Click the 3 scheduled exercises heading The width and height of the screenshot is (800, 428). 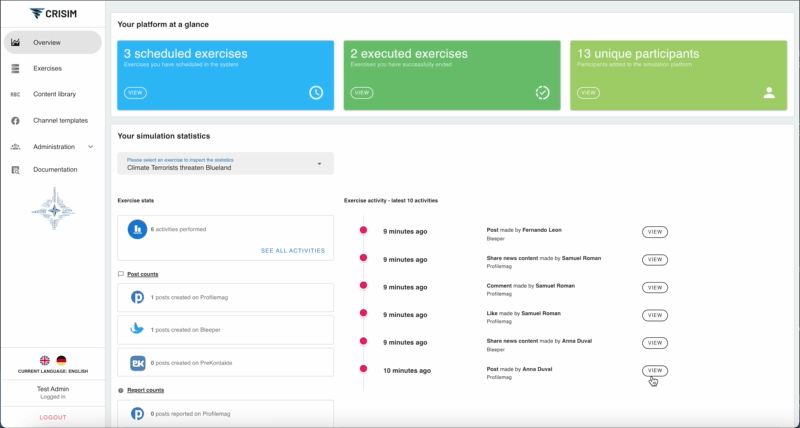(186, 54)
